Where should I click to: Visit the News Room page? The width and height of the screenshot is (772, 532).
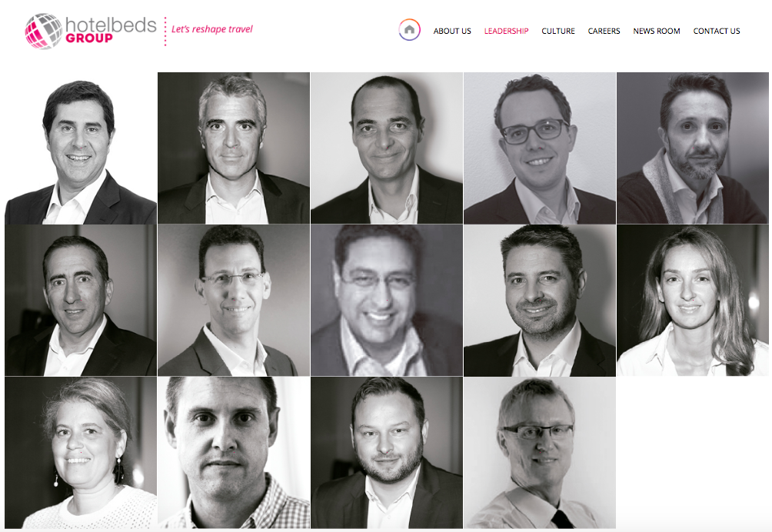(657, 31)
